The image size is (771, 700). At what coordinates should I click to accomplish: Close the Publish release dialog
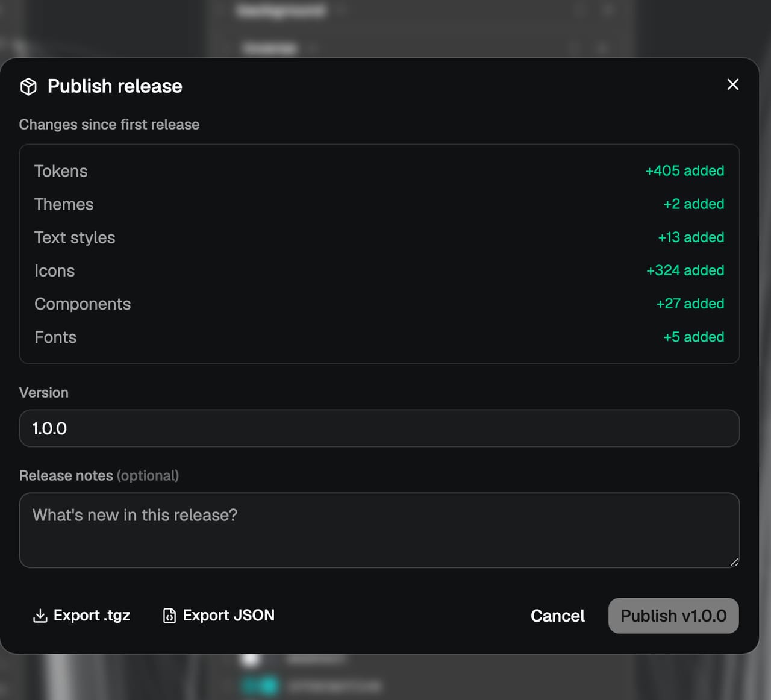click(732, 84)
